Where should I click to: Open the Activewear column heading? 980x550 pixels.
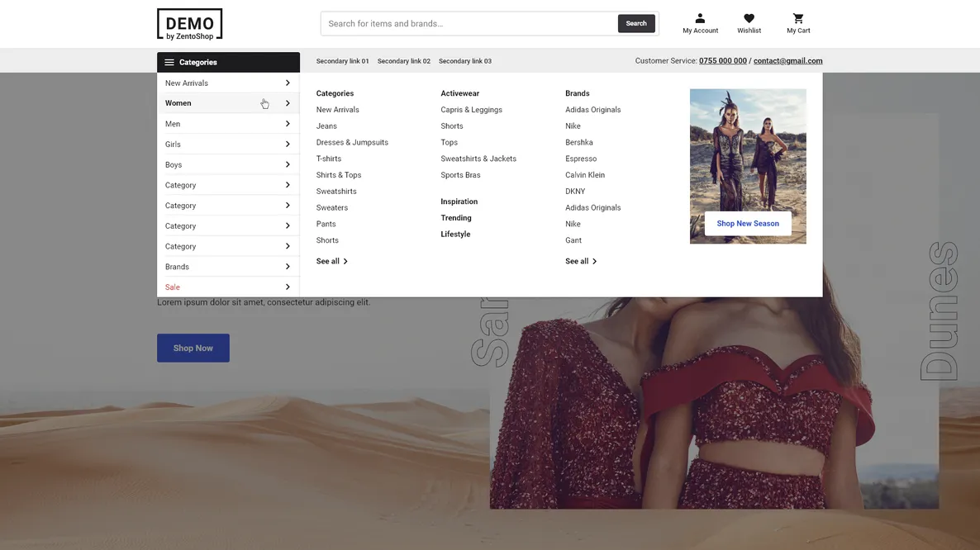click(x=459, y=93)
